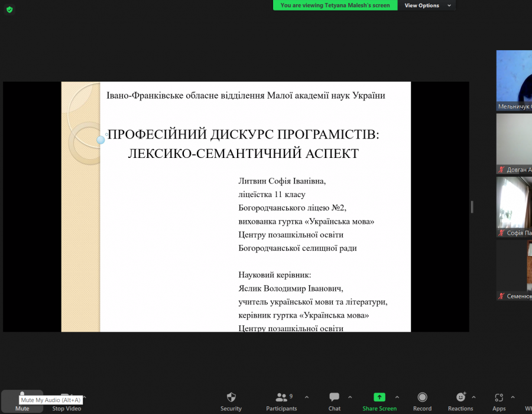Expand the Reactions options arrow
Screen dimensions: 532x414
[x=473, y=397]
